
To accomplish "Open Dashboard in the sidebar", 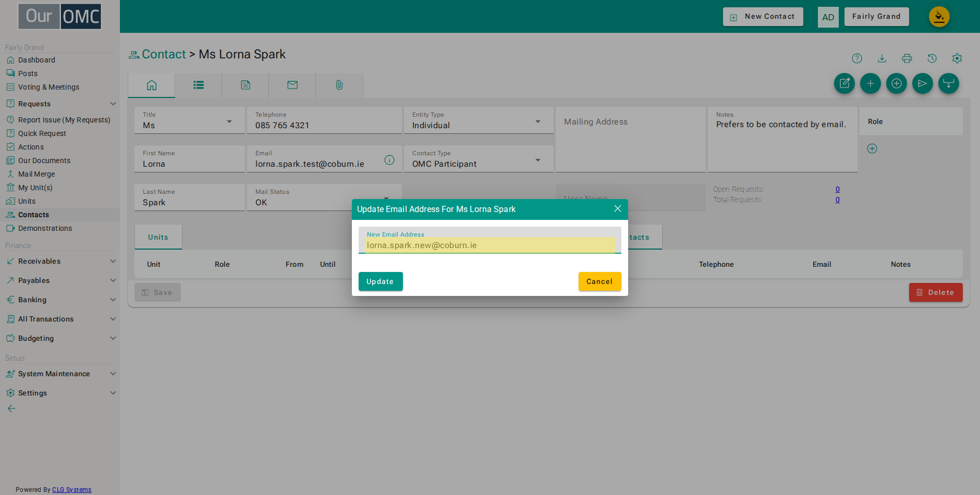I will click(36, 60).
